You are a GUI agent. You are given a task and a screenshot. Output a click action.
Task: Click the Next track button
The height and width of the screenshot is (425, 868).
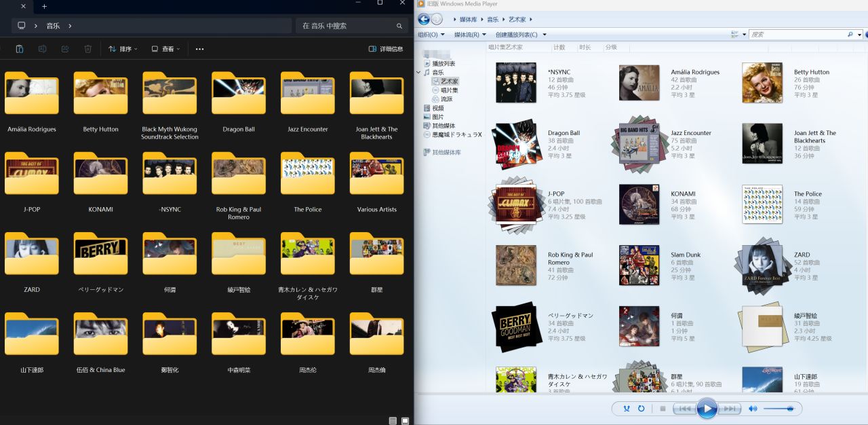point(729,409)
